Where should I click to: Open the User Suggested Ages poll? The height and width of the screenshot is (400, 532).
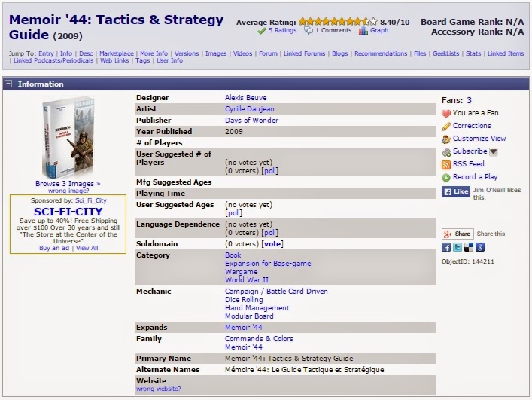233,213
